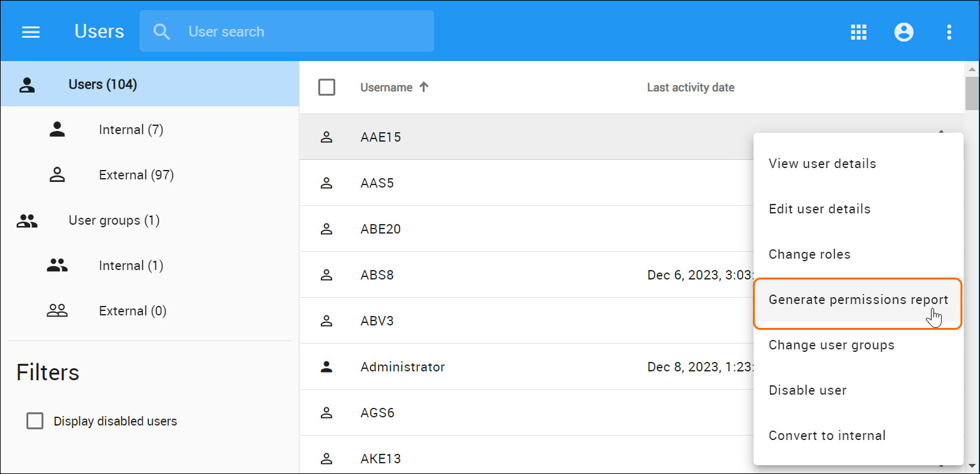Open the hamburger navigation menu

31,31
